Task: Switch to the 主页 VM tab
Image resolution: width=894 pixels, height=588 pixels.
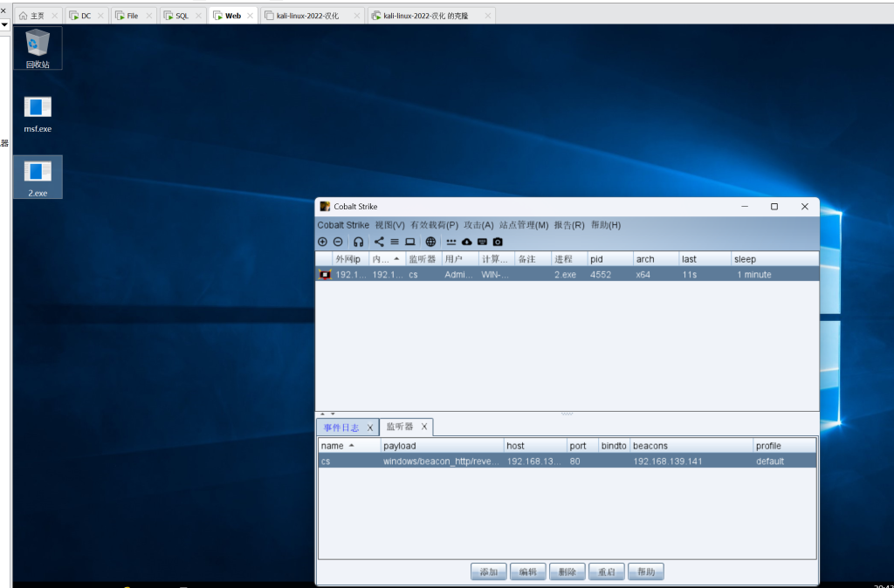Action: coord(38,16)
